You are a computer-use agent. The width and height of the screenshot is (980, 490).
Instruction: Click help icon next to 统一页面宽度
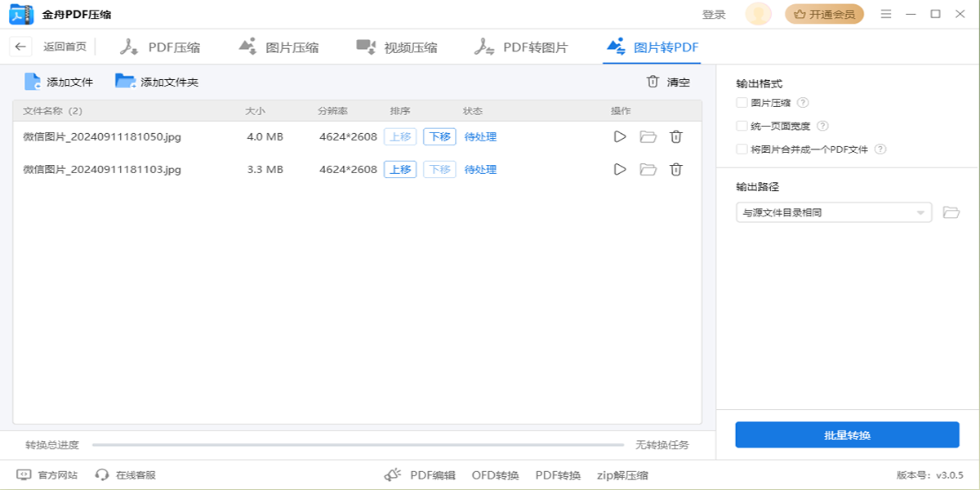point(822,126)
